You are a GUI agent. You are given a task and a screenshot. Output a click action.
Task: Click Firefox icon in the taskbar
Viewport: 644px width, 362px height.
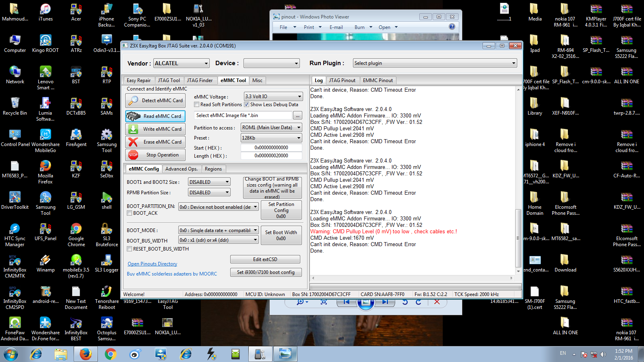(85, 354)
